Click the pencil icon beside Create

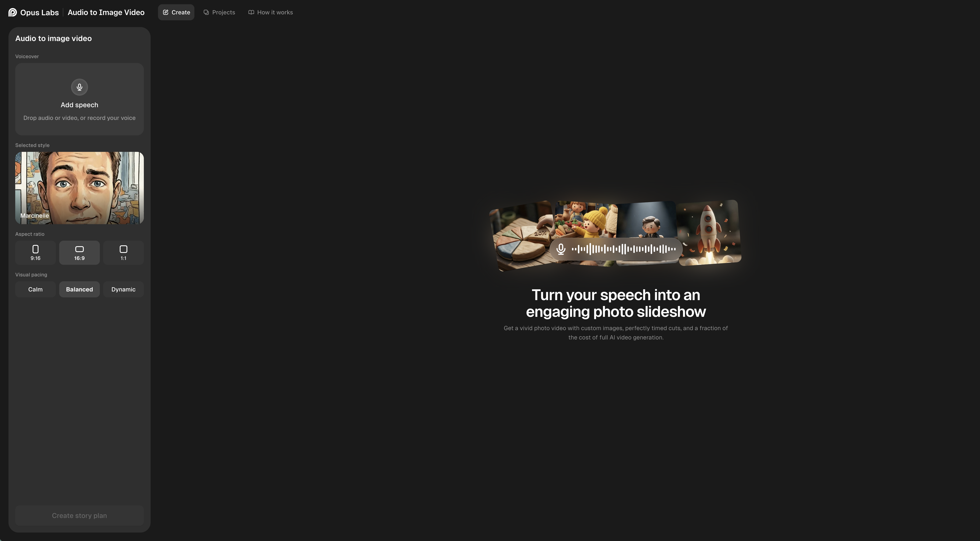[x=165, y=12]
